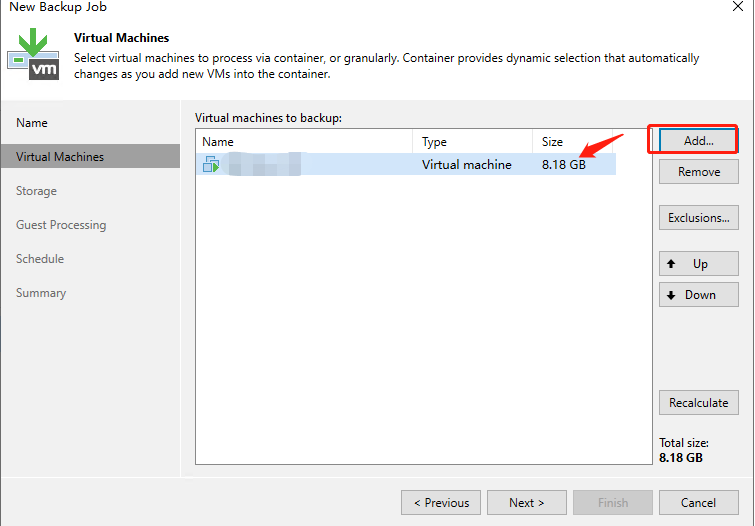Select the Virtual Machines wizard step
This screenshot has width=755, height=526.
[91, 157]
